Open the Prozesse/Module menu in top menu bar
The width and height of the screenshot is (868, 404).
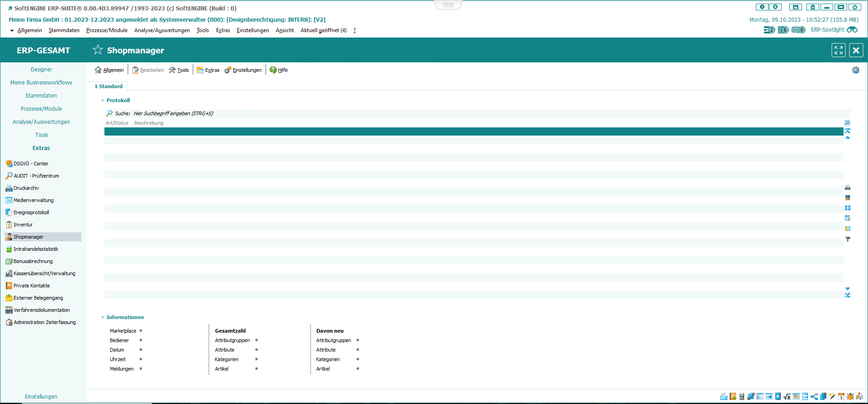[107, 30]
